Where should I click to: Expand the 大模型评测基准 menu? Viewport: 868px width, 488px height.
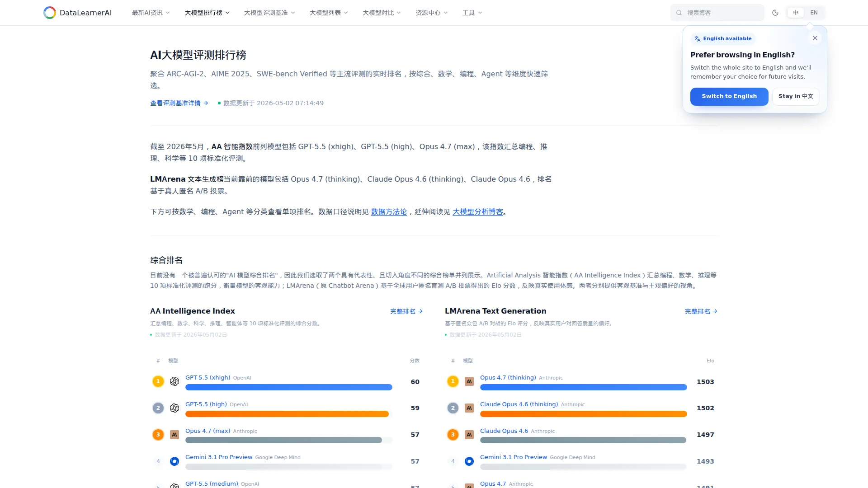[269, 13]
